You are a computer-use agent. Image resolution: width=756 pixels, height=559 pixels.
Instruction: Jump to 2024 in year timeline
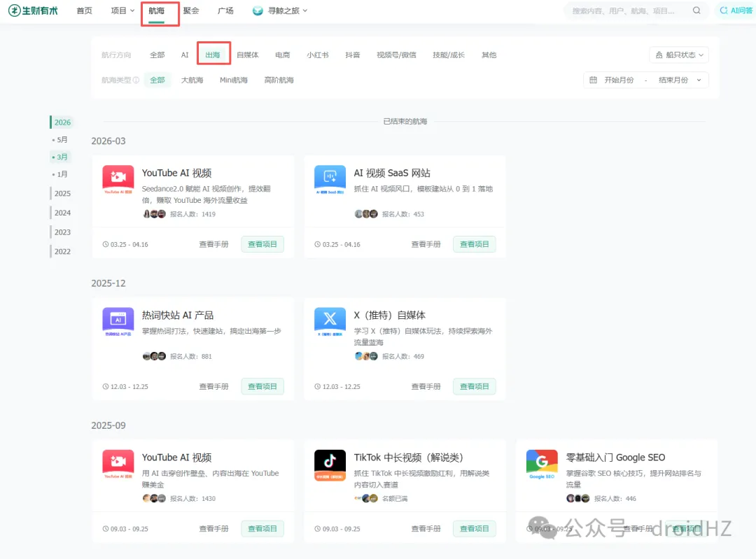click(x=62, y=213)
